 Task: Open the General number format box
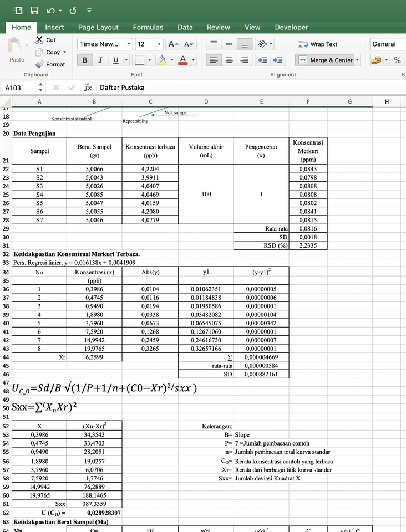pyautogui.click(x=388, y=44)
